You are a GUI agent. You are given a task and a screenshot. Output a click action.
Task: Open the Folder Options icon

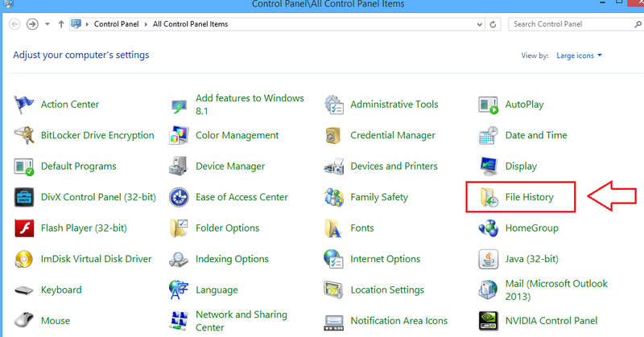coord(179,228)
